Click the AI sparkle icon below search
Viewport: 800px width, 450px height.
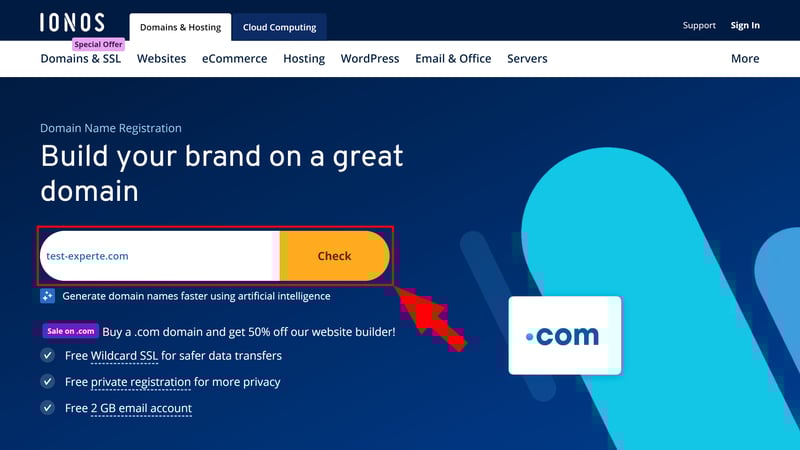pyautogui.click(x=47, y=296)
